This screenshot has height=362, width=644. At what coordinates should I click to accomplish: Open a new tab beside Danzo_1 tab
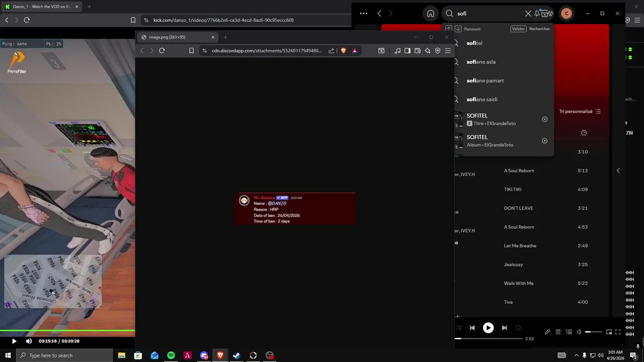89,7
